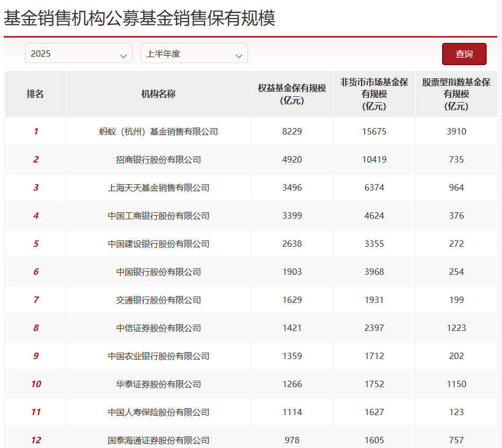Select 交通银行股份有限公司 row name

point(158,300)
